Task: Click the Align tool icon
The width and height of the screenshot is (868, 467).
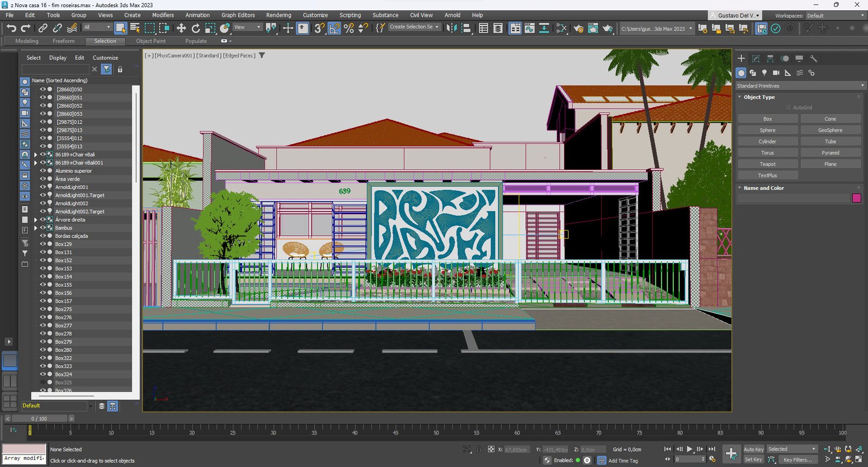Action: click(466, 28)
